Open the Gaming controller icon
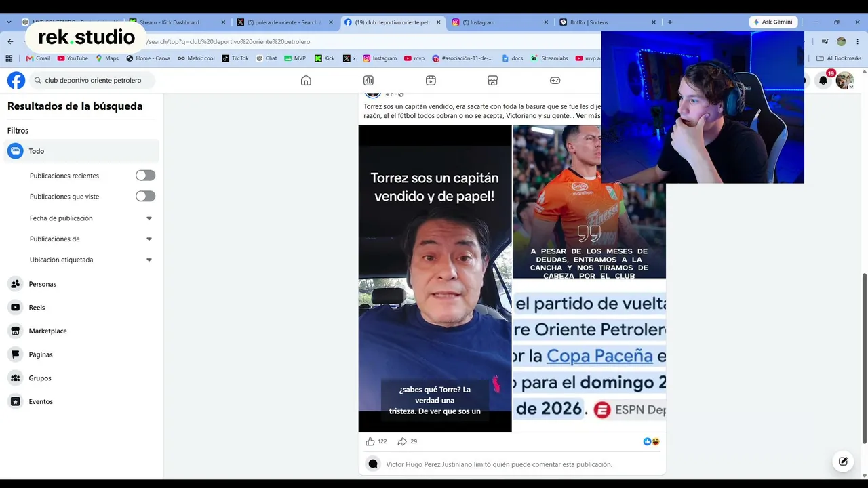This screenshot has height=488, width=868. point(555,80)
